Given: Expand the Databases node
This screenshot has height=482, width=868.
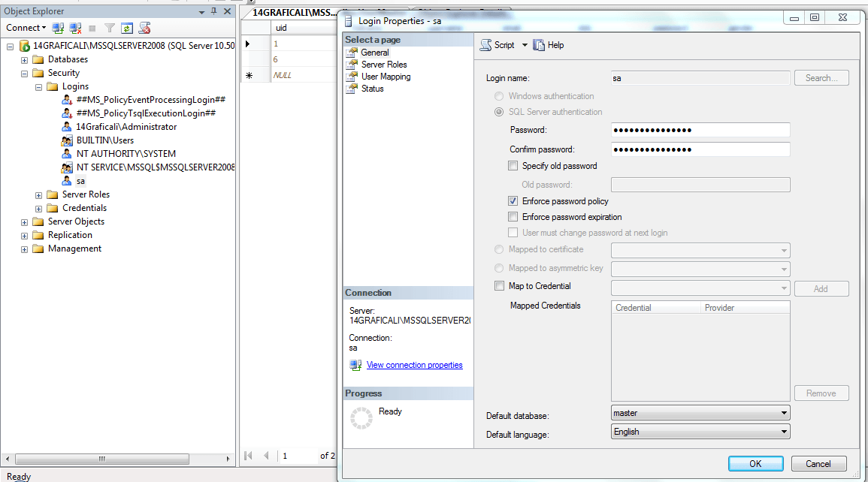Looking at the screenshot, I should pos(24,60).
